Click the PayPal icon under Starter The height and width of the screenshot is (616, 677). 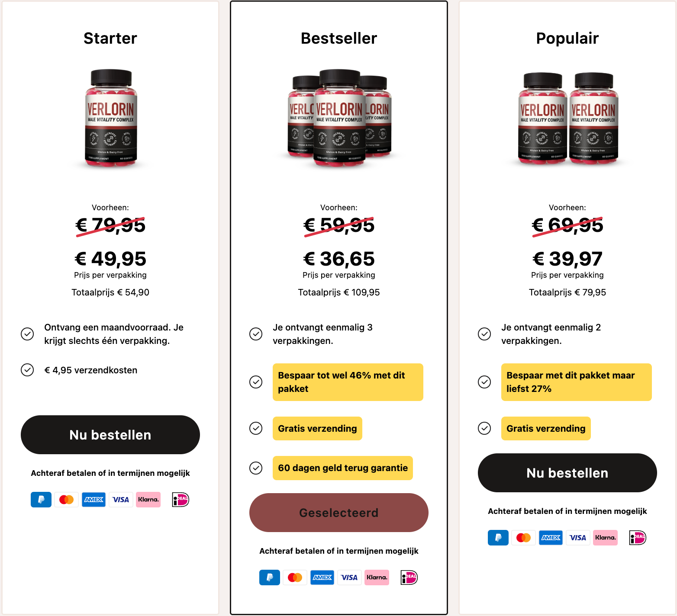pos(41,500)
